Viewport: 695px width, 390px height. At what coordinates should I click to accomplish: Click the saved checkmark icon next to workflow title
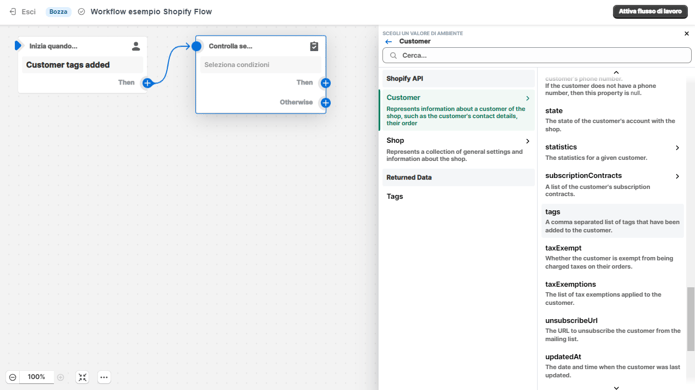82,12
